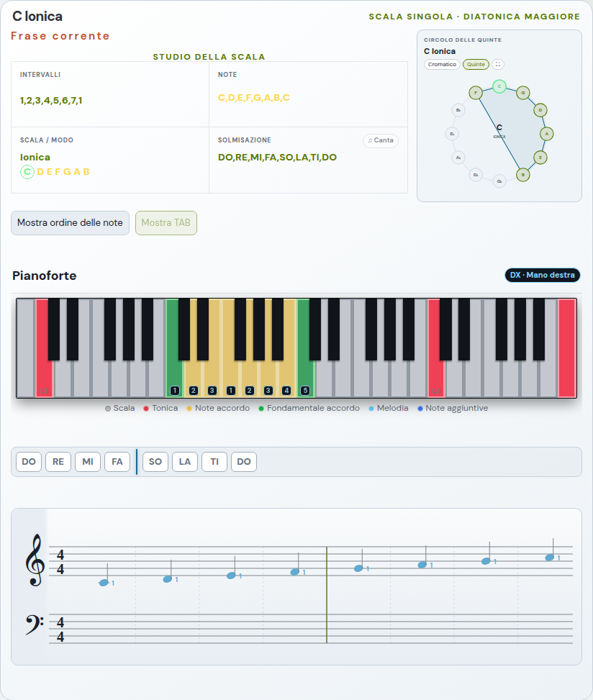Viewport: 593px width, 700px height.
Task: Click the text DO,RE,MI,FA,SO,LA,TI,DO
Action: (x=277, y=157)
